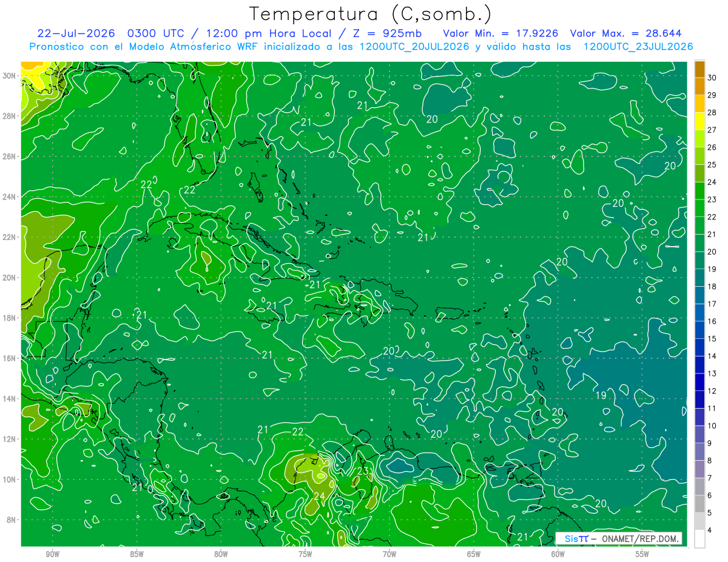This screenshot has height=562, width=728.
Task: Click the '24N' latitude axis label
Action: tap(10, 197)
